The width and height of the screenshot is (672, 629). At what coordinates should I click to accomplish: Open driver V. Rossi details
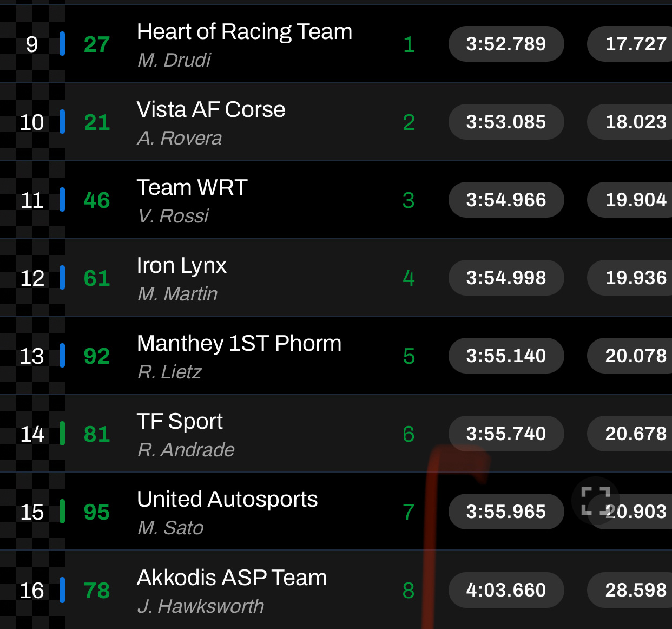[173, 216]
